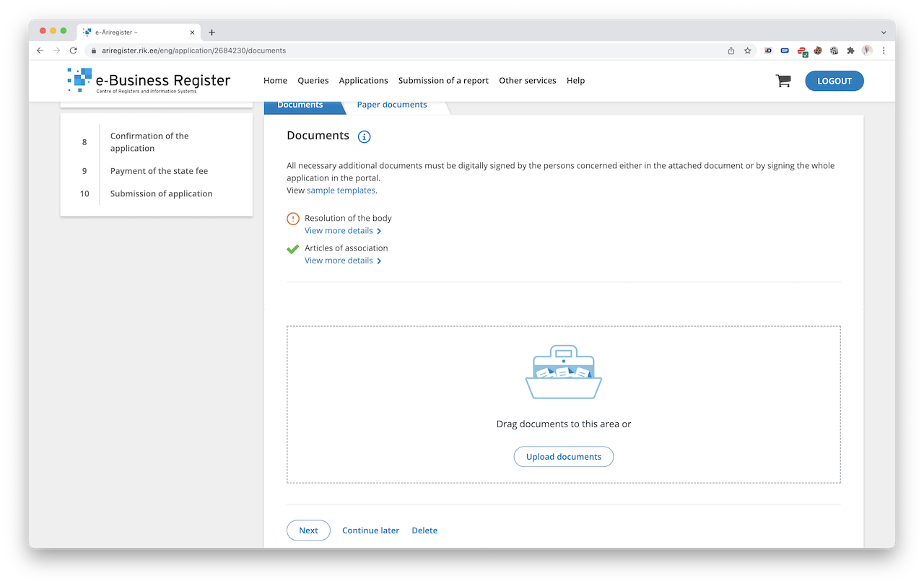Click the browser address bar
The image size is (924, 586).
(x=404, y=51)
